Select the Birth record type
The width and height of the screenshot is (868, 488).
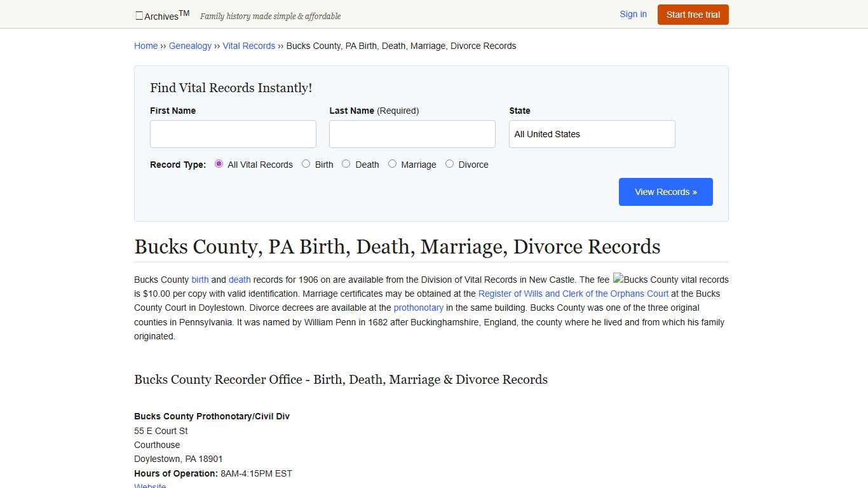click(x=306, y=163)
